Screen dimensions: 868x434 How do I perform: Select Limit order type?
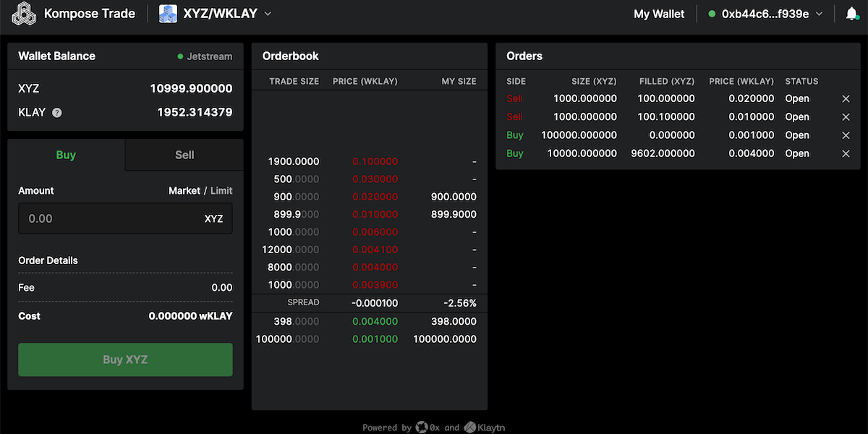[221, 191]
